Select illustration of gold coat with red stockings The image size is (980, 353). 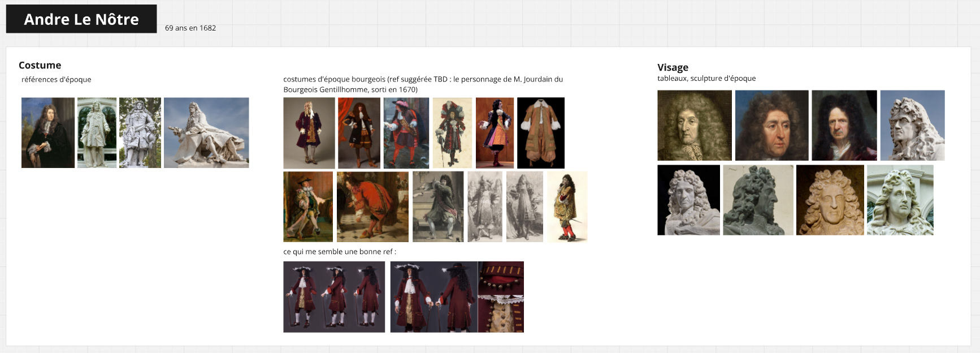567,207
